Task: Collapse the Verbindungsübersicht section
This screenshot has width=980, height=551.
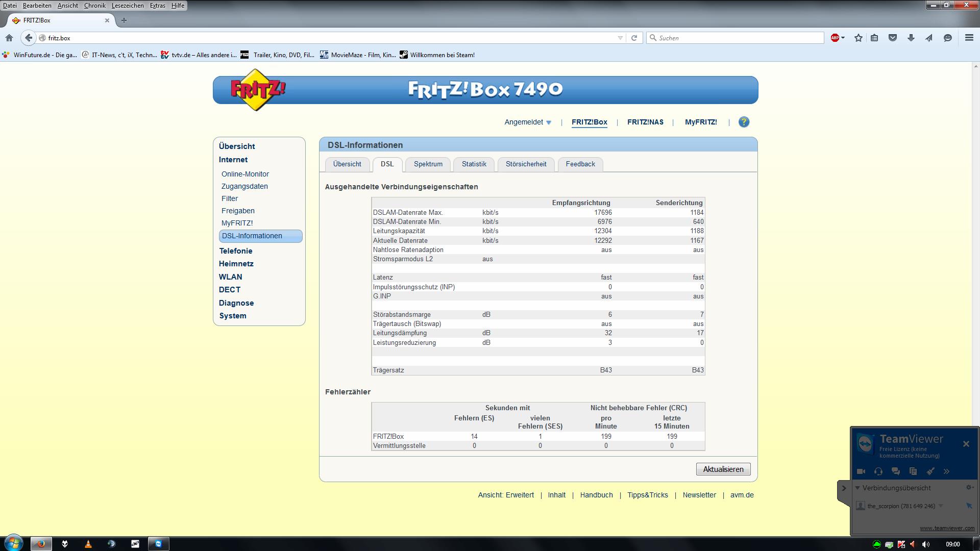Action: tap(858, 488)
